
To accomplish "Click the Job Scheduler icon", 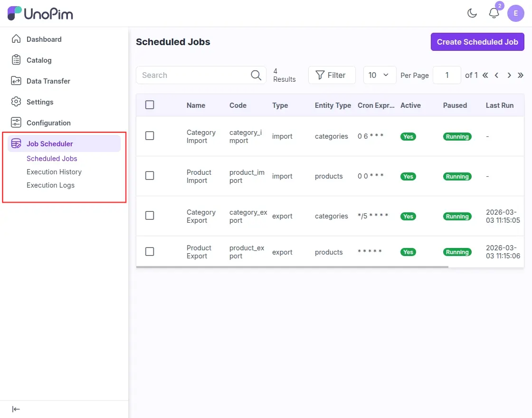I will 16,143.
